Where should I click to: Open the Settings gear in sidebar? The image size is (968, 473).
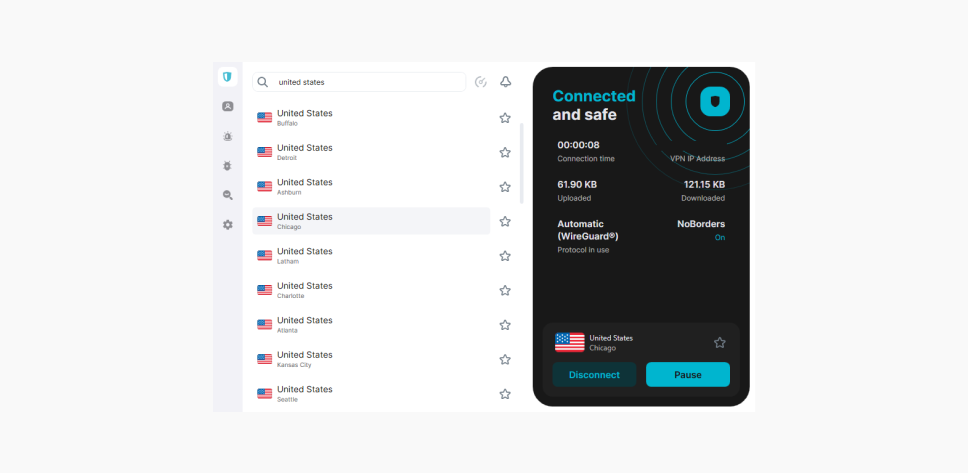pyautogui.click(x=228, y=225)
